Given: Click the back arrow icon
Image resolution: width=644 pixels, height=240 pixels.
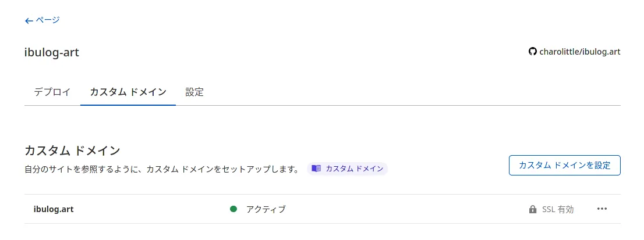Looking at the screenshot, I should 29,20.
